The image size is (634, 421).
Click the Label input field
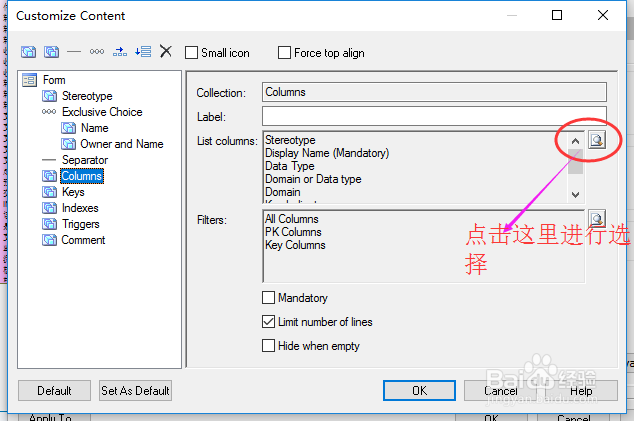(434, 116)
